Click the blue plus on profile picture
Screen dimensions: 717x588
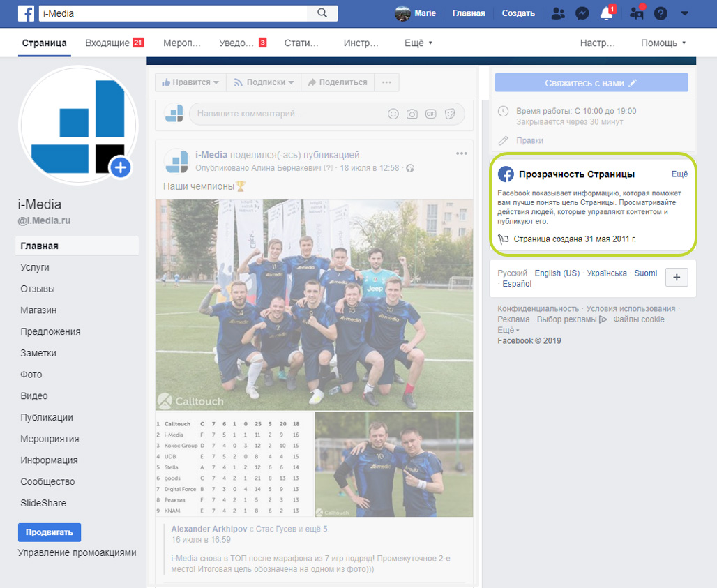[120, 168]
